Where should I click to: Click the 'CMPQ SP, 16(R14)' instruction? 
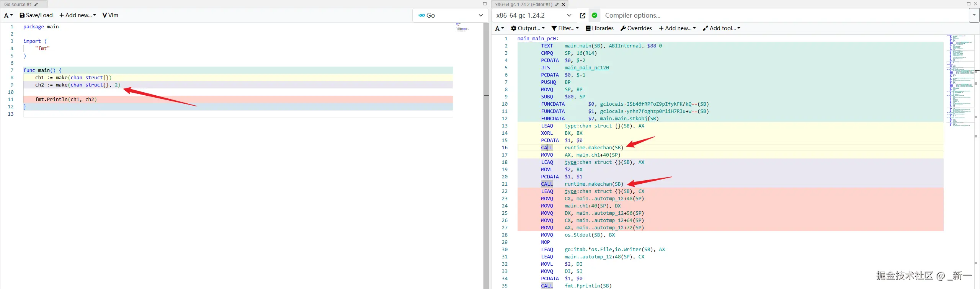click(569, 53)
